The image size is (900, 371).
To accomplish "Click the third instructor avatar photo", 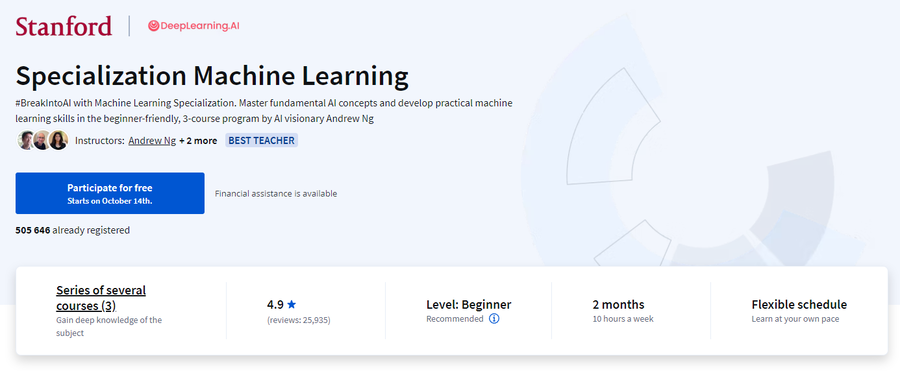I will click(x=59, y=140).
